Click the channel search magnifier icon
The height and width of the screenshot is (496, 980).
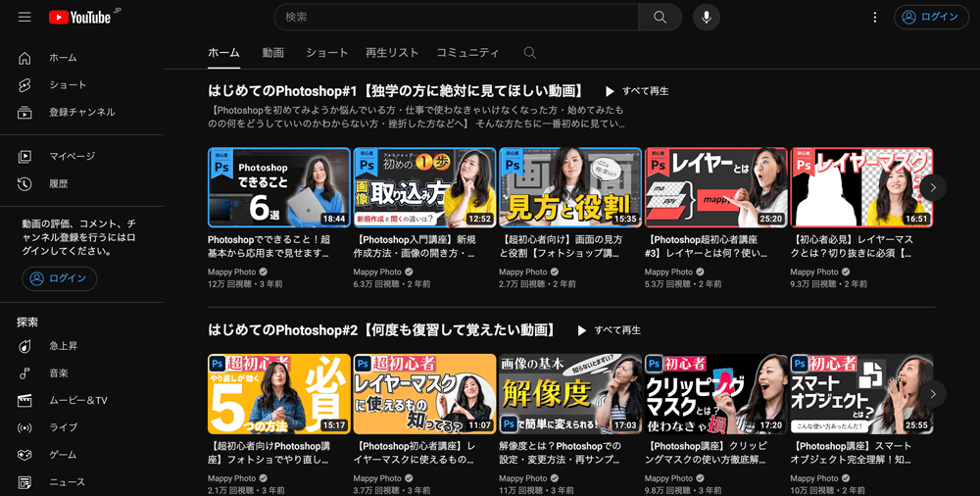[x=530, y=53]
